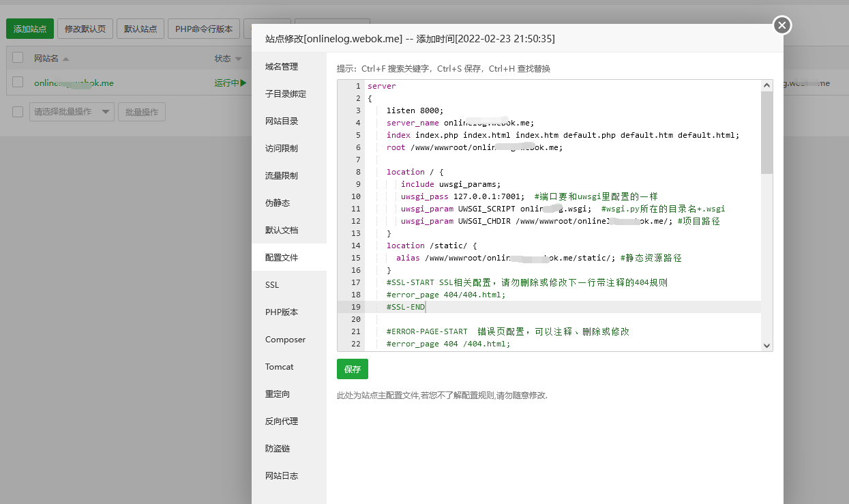This screenshot has height=504, width=849.
Task: Click the 修改默认页 button
Action: coord(85,29)
